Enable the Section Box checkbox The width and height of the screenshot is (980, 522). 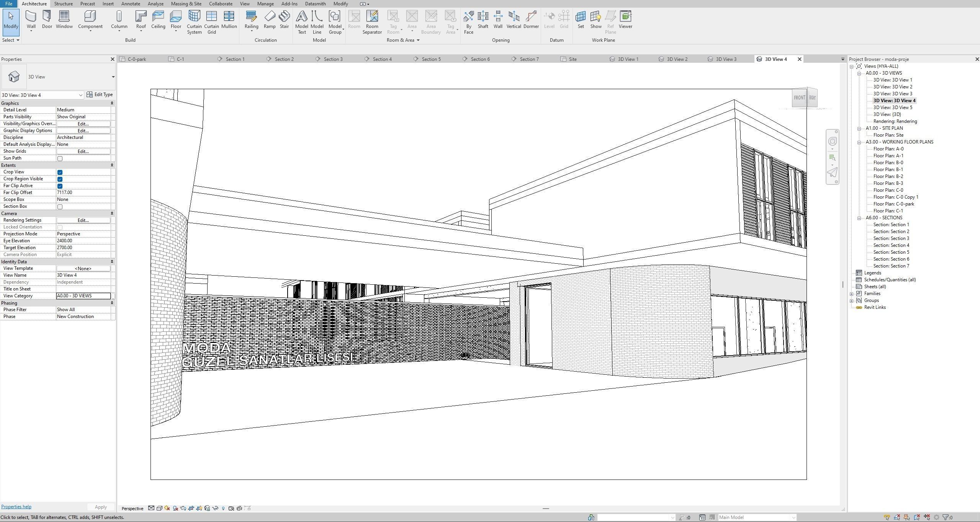tap(60, 207)
